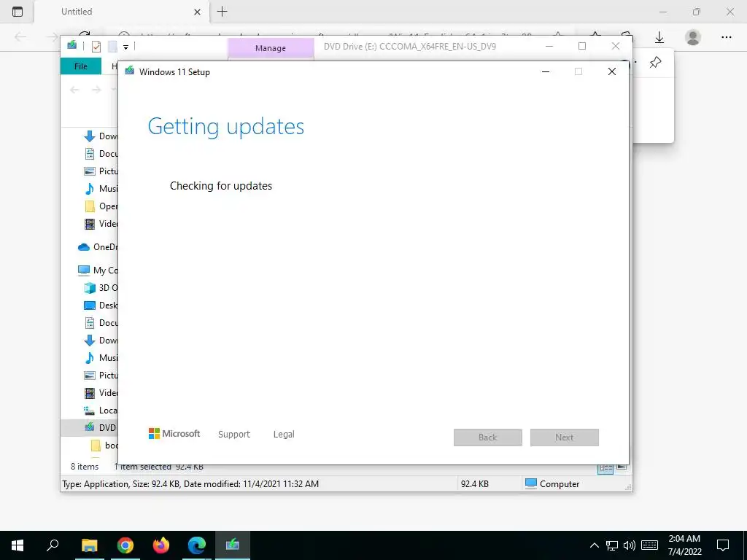
Task: Minimize the Windows 11 Setup window
Action: pos(546,71)
